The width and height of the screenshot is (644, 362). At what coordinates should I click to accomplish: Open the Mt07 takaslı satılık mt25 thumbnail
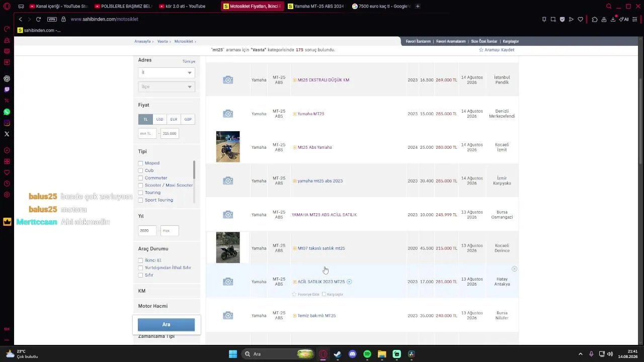point(228,247)
